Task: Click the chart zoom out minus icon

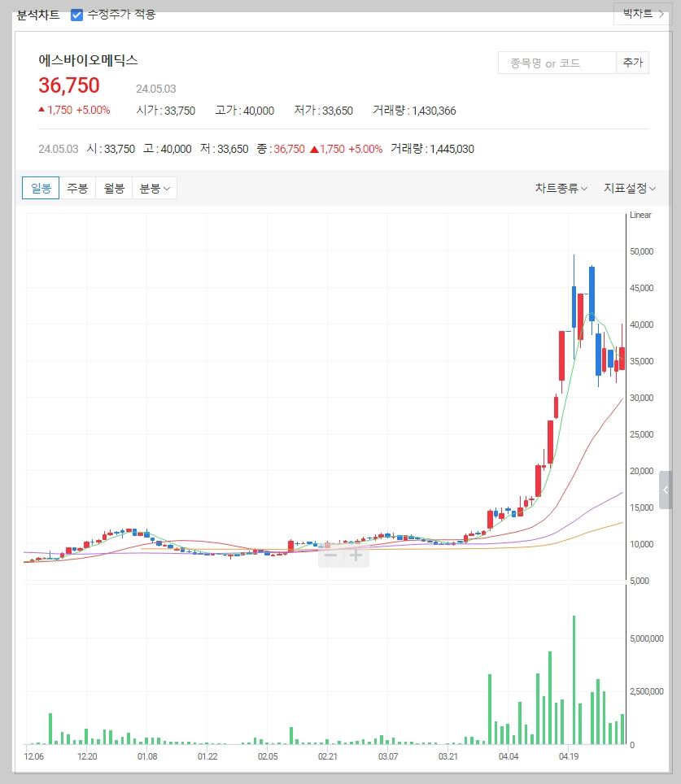Action: [x=331, y=555]
